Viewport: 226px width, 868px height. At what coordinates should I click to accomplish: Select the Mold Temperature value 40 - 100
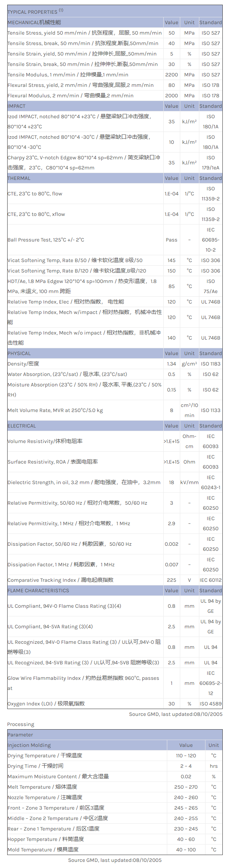click(x=186, y=850)
